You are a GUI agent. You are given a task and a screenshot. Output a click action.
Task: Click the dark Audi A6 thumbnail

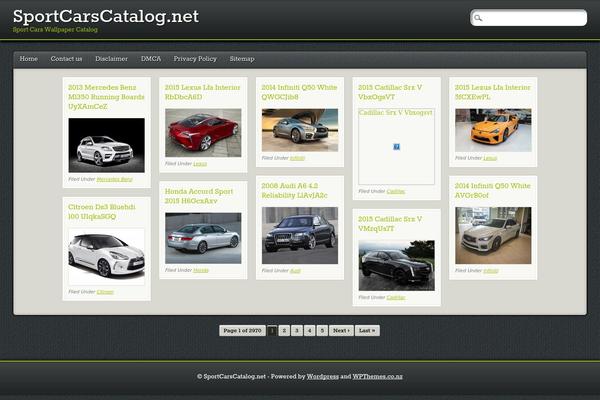pyautogui.click(x=300, y=235)
